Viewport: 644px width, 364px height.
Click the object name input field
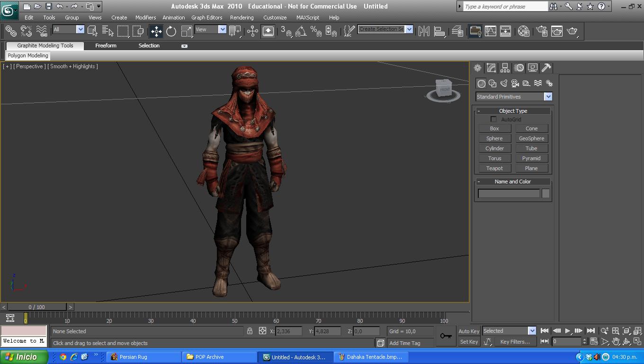point(509,193)
